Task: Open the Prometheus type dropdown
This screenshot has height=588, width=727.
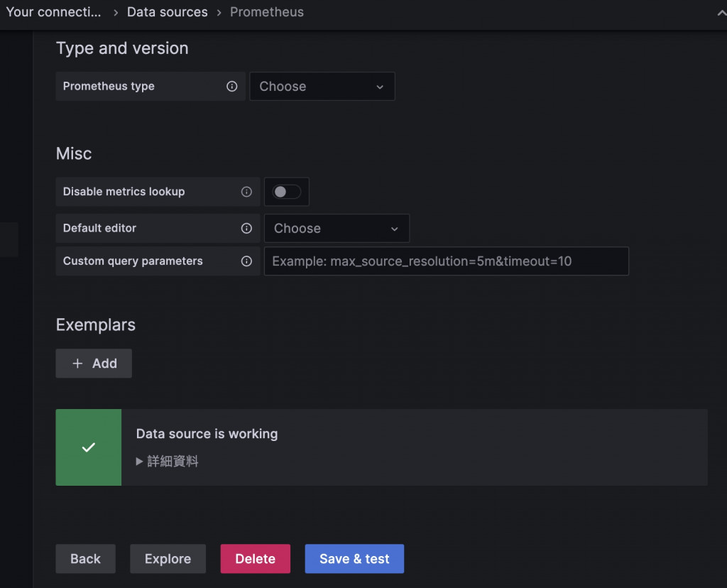Action: tap(322, 86)
